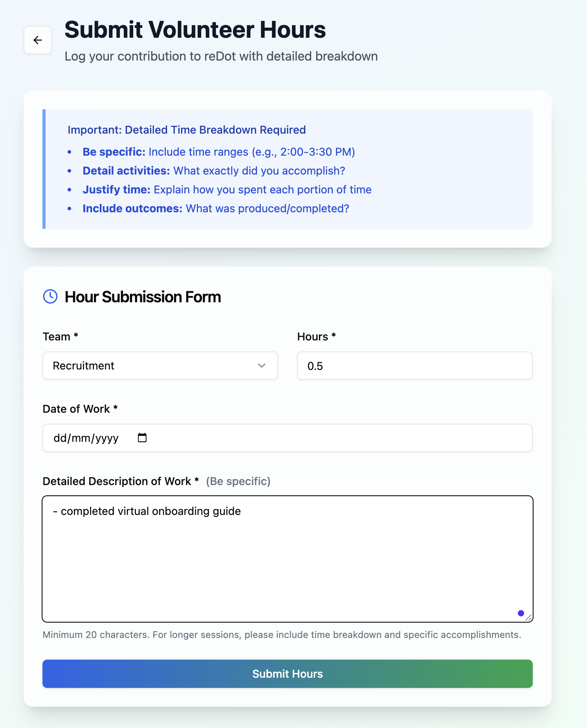Click the purple dot indicator in the textarea
587x728 pixels.
click(x=521, y=613)
